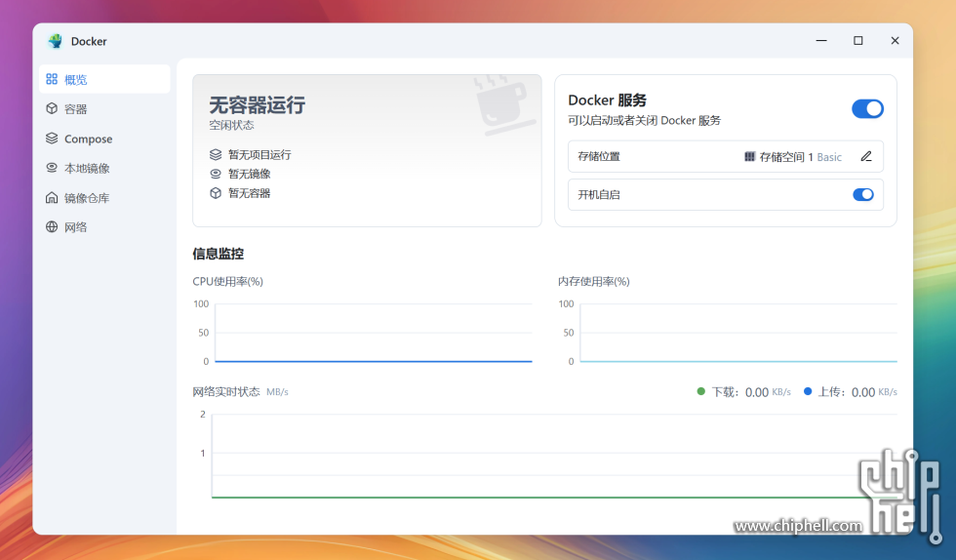956x560 pixels.
Task: Open the 镜像仓库 registry page
Action: point(104,198)
